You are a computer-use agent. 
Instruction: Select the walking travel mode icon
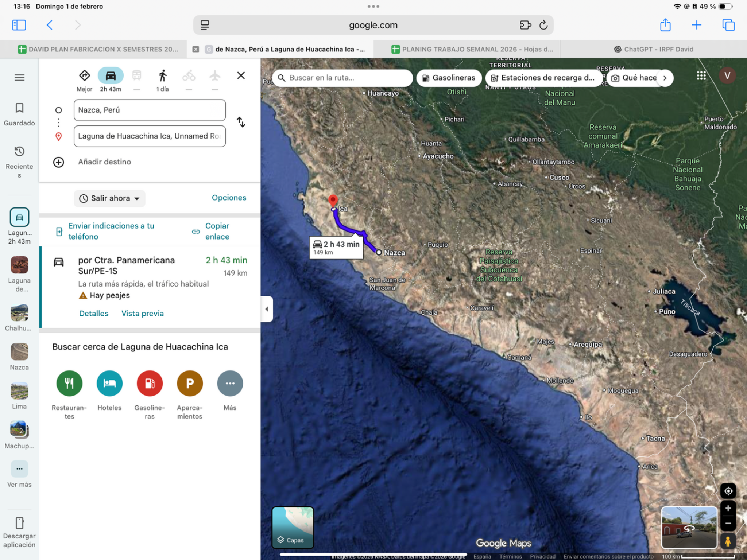pos(163,76)
